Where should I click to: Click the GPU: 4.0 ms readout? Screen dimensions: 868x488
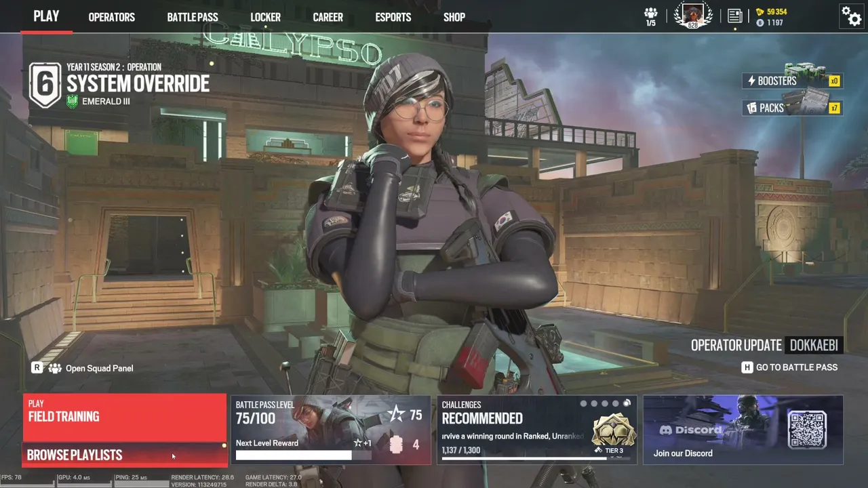pos(75,477)
